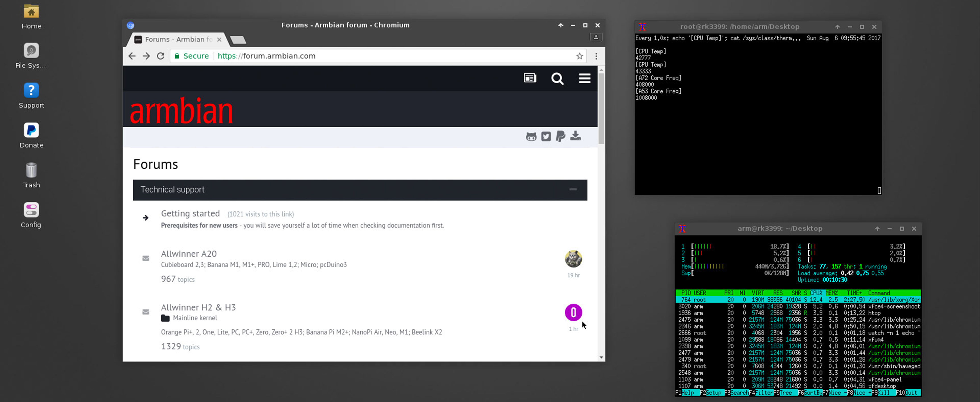Bookmark page with the star icon

click(x=579, y=56)
